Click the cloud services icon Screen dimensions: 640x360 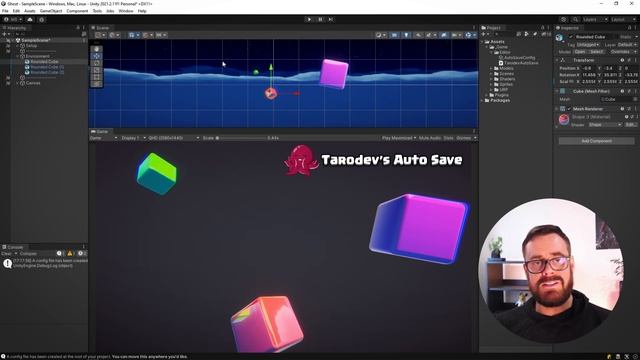pos(30,20)
